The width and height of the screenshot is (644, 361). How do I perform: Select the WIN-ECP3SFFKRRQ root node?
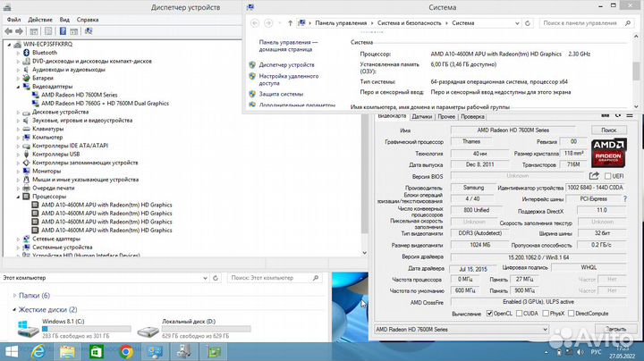click(47, 45)
